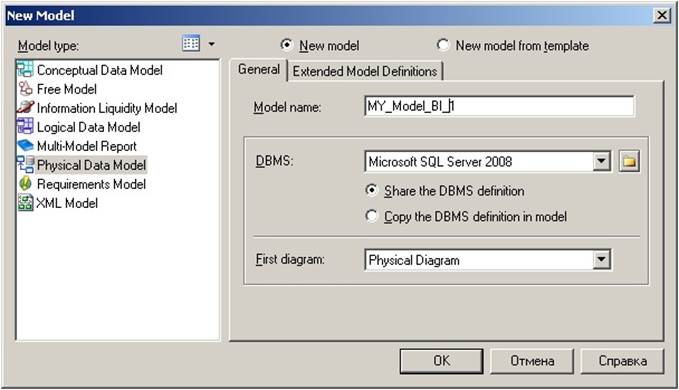Click the Conceptual Data Model icon
The width and height of the screenshot is (679, 390).
coord(25,70)
